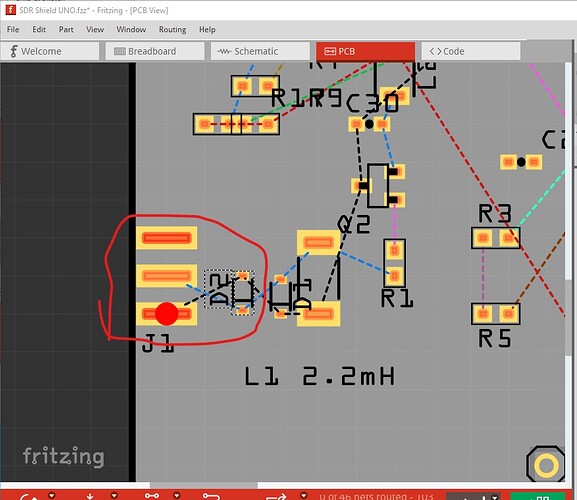577x500 pixels.
Task: Select the bottom pad of resistor R1
Action: 394,276
